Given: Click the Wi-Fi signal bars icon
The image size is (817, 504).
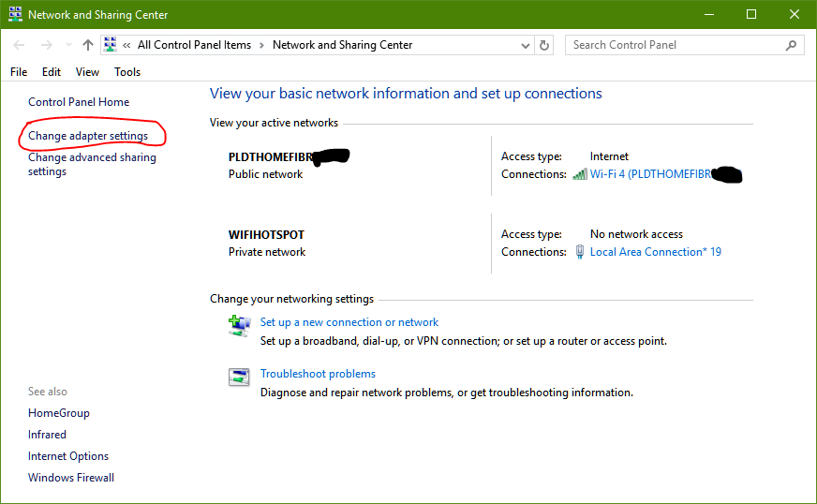Looking at the screenshot, I should pos(580,174).
